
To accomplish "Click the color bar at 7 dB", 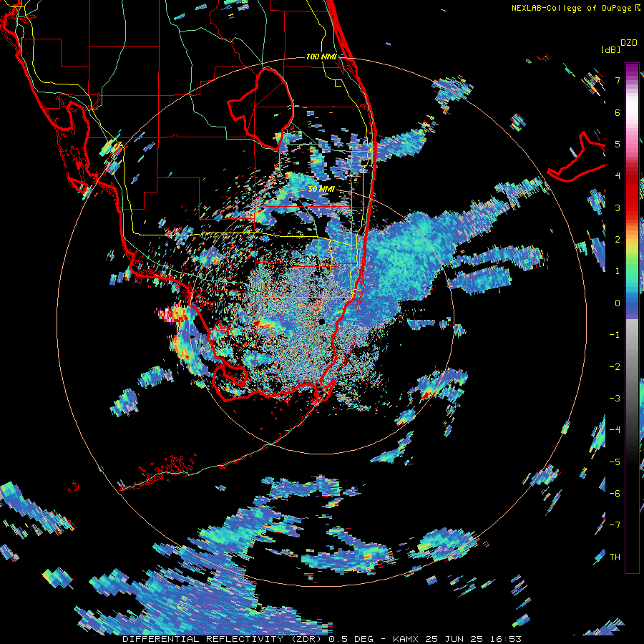I will 632,80.
